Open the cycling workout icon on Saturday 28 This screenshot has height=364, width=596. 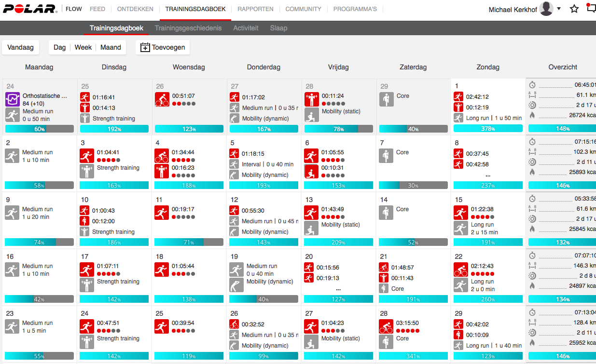[x=386, y=326]
